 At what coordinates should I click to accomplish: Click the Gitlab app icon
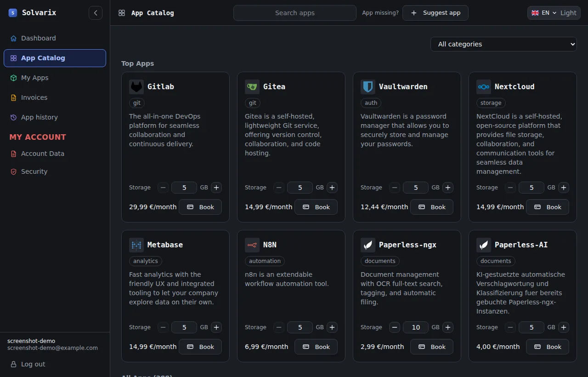136,86
